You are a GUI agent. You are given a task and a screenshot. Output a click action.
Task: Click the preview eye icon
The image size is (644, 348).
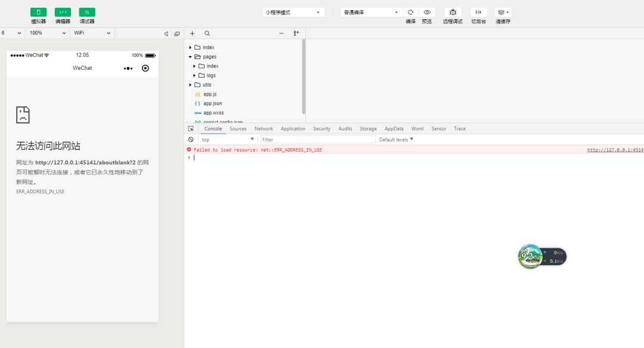[427, 13]
